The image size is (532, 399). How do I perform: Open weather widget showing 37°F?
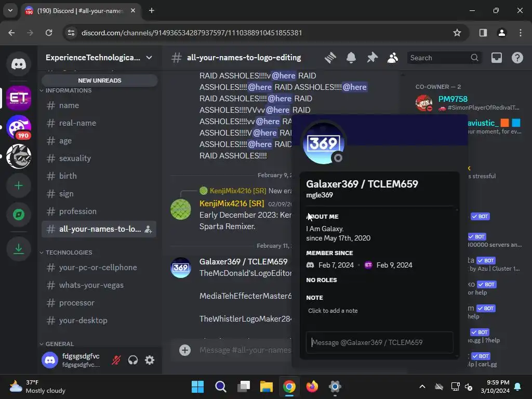click(37, 387)
